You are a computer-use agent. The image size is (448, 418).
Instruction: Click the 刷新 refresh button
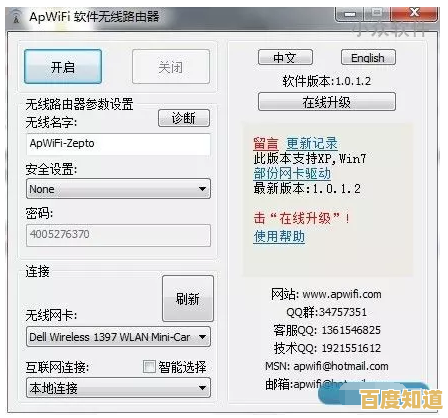coord(188,298)
